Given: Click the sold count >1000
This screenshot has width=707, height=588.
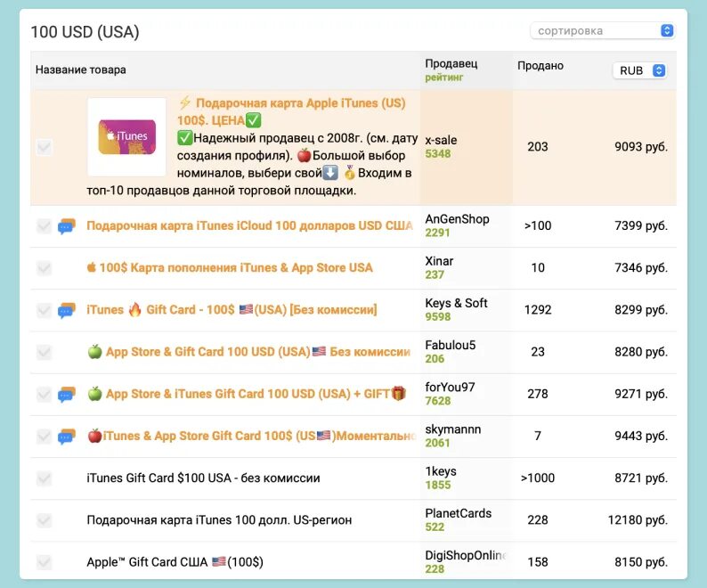Looking at the screenshot, I should click(538, 478).
